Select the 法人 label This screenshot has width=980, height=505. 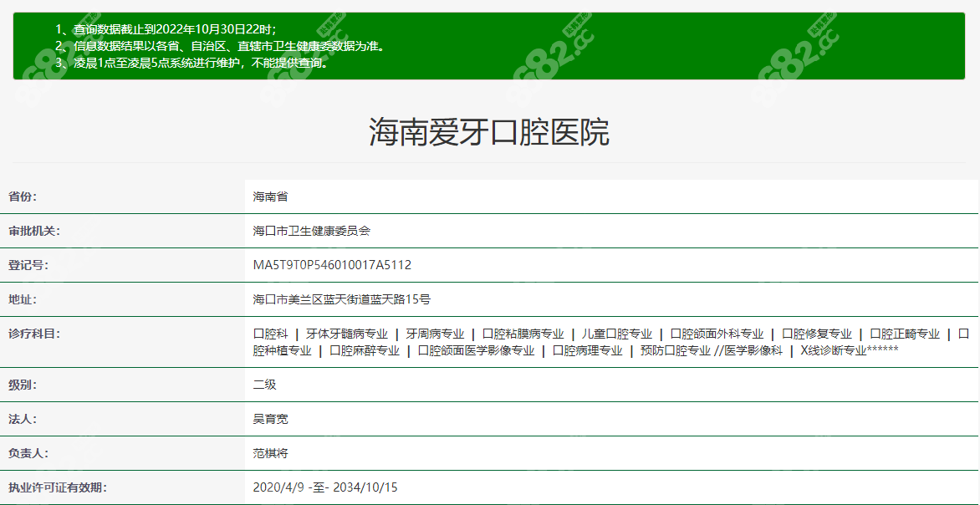23,419
